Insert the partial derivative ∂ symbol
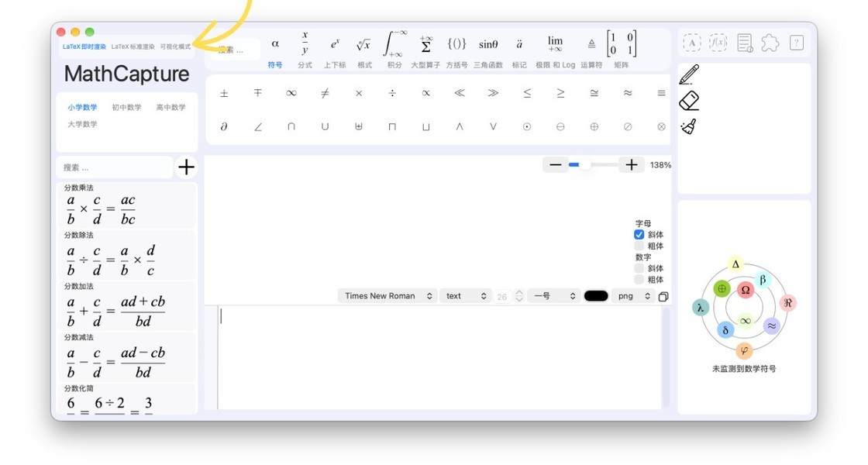This screenshot has height=465, width=868. click(224, 127)
